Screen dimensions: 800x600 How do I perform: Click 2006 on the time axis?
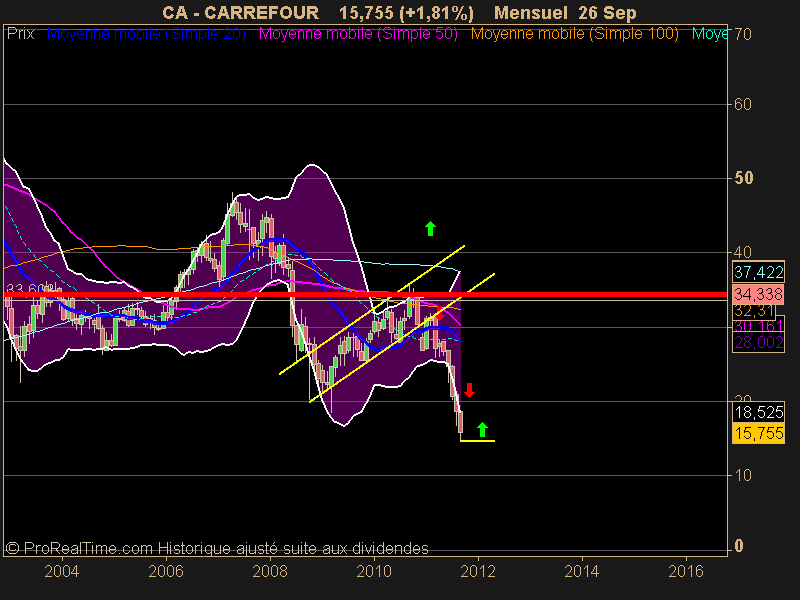click(x=166, y=571)
